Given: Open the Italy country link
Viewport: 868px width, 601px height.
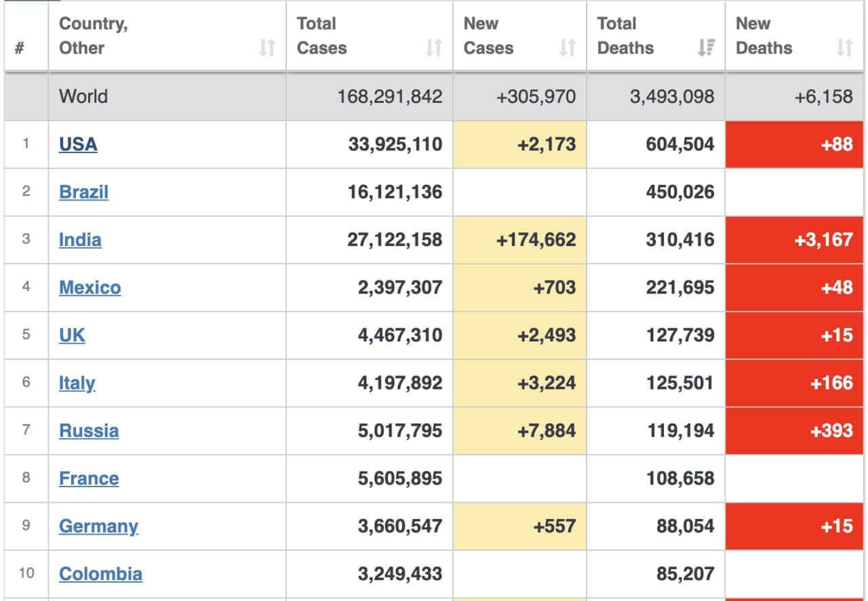Looking at the screenshot, I should coord(77,383).
